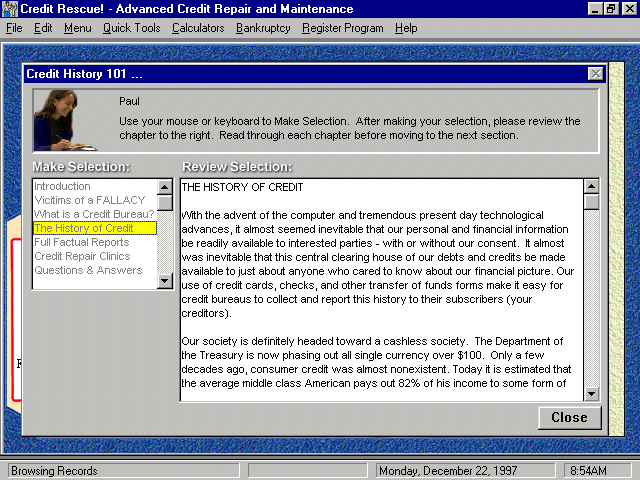Open the Quick Tools menu
Image resolution: width=640 pixels, height=480 pixels.
tap(131, 28)
